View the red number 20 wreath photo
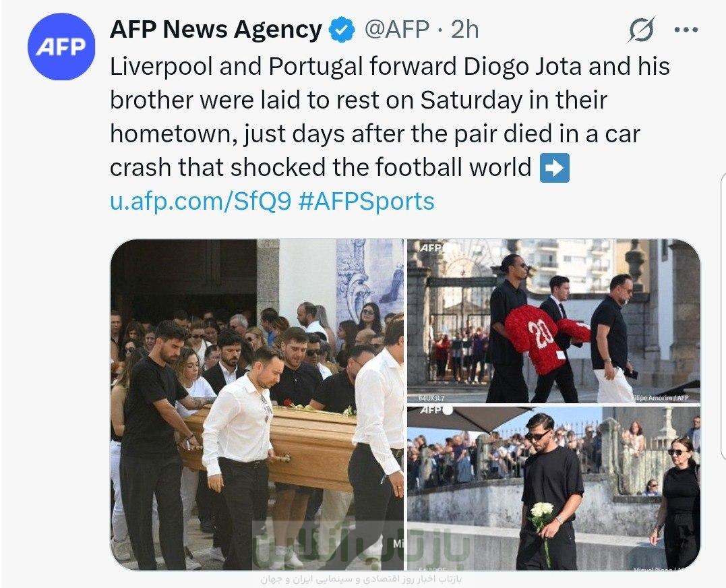 click(x=553, y=321)
